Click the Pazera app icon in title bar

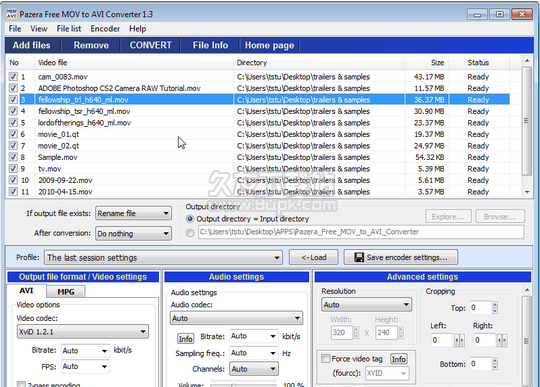point(11,14)
